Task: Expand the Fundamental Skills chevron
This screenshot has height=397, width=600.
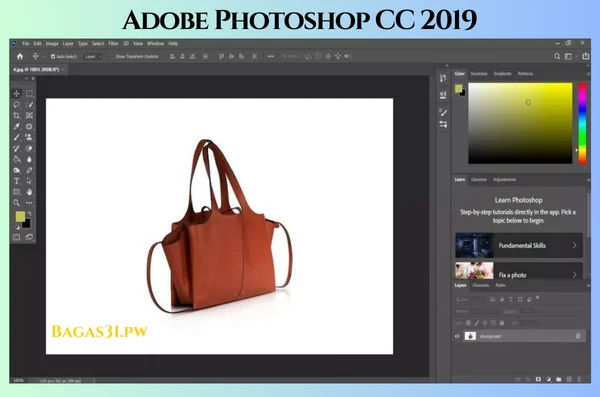Action: click(x=574, y=245)
